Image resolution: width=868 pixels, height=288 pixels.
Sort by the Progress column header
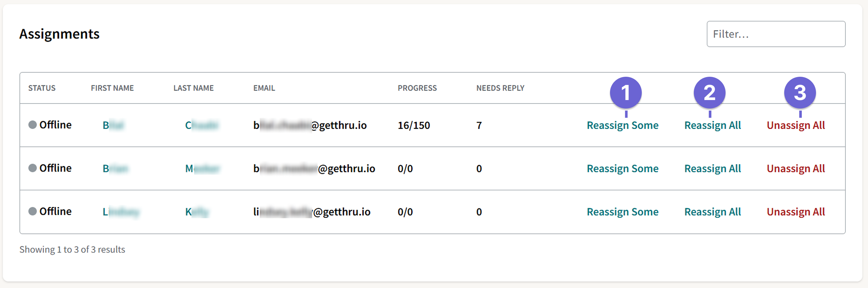(x=417, y=88)
